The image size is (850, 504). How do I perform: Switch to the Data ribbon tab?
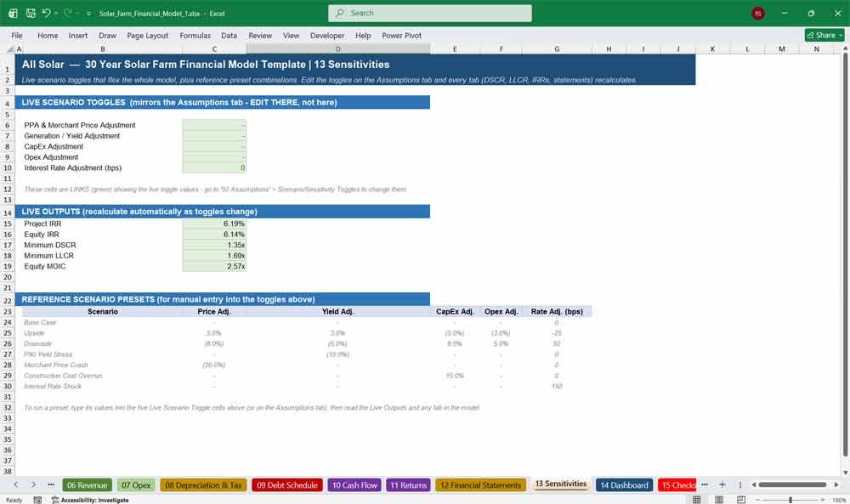point(229,35)
